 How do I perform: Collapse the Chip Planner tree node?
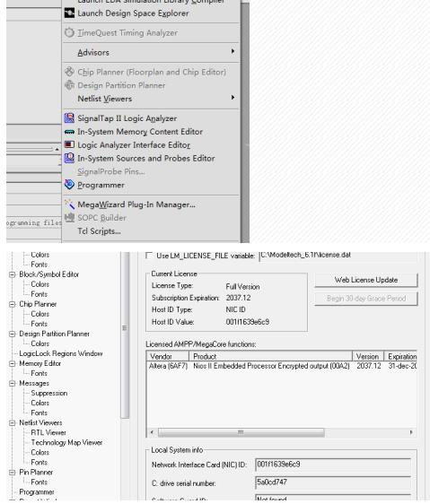tap(13, 304)
